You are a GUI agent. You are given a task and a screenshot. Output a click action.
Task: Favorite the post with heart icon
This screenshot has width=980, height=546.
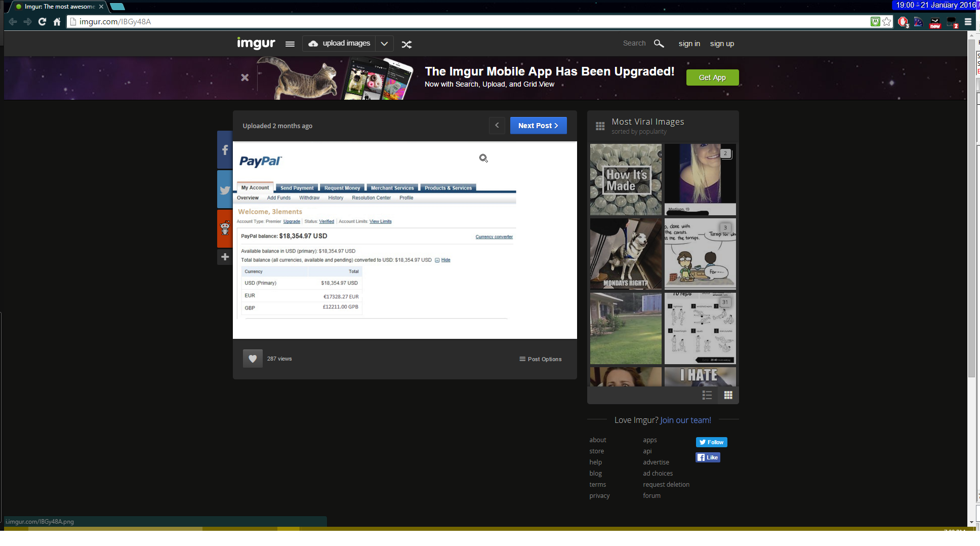pos(252,359)
